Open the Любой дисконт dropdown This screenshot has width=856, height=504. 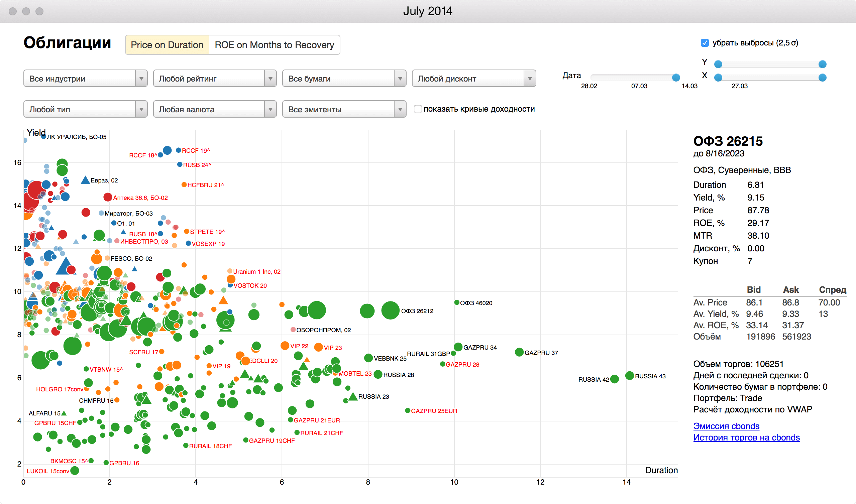pos(474,79)
